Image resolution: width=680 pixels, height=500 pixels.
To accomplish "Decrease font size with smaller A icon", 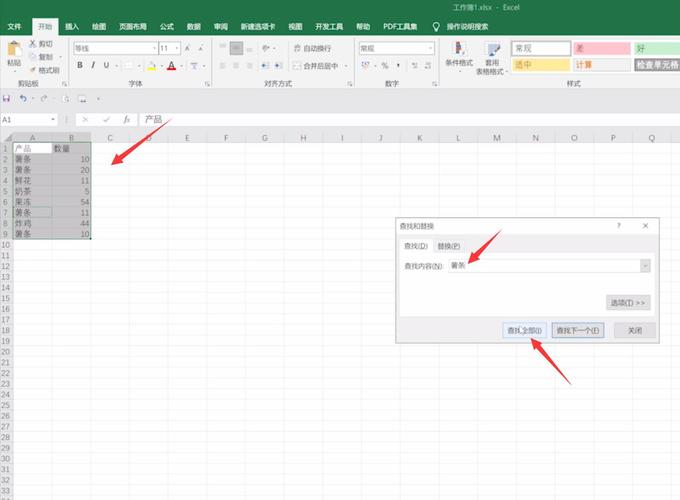I will tap(201, 48).
